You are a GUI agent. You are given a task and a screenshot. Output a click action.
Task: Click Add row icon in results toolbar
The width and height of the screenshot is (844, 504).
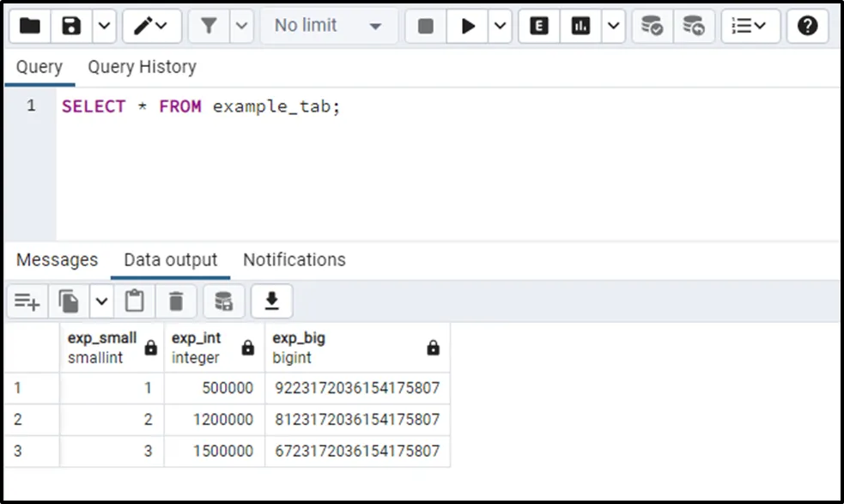click(27, 301)
